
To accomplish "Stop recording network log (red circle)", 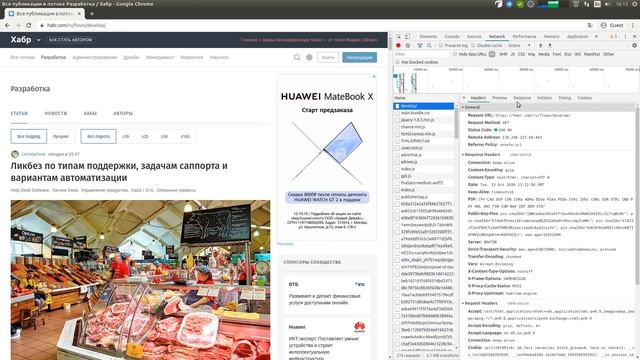I will (x=398, y=45).
